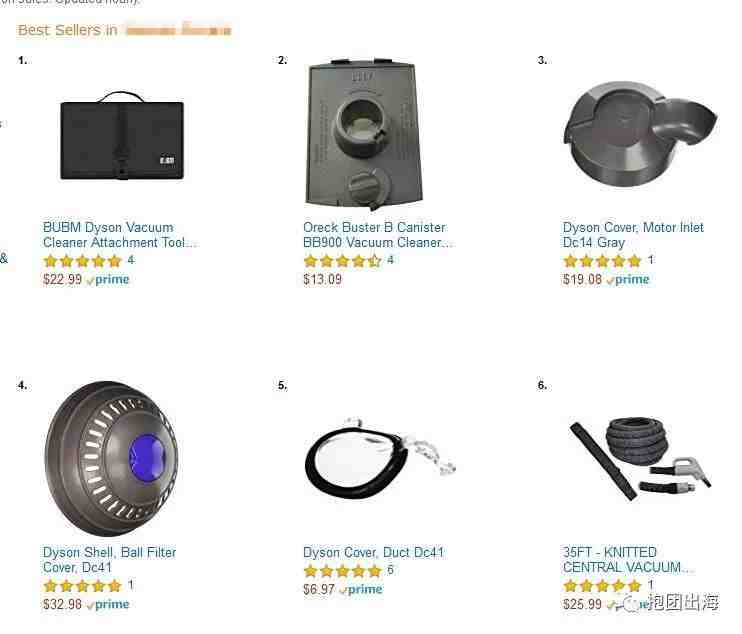
Task: Open Dyson Cover, Motor Inlet Dc14 Gray link
Action: 633,235
